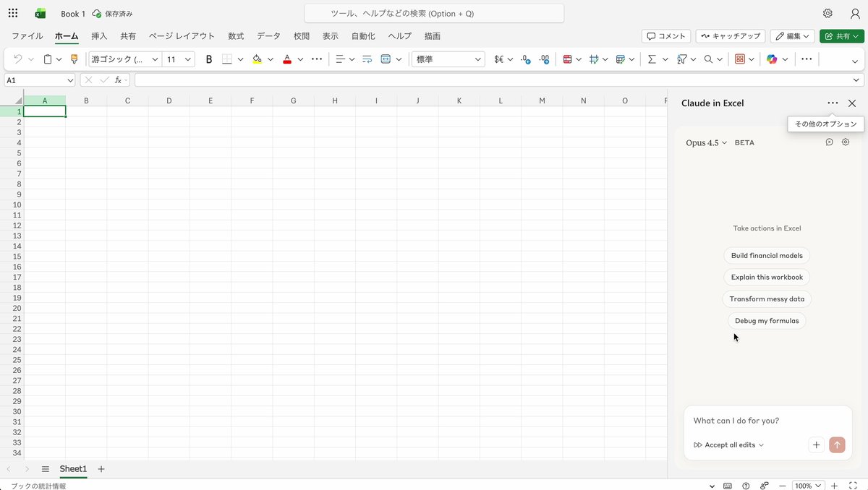Switch to the データ ribbon tab
This screenshot has width=868, height=490.
(268, 36)
